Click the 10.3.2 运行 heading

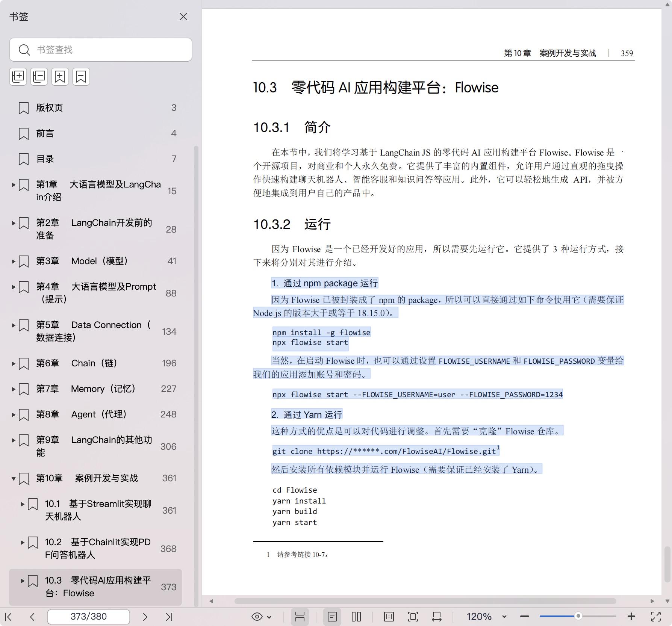pyautogui.click(x=292, y=224)
